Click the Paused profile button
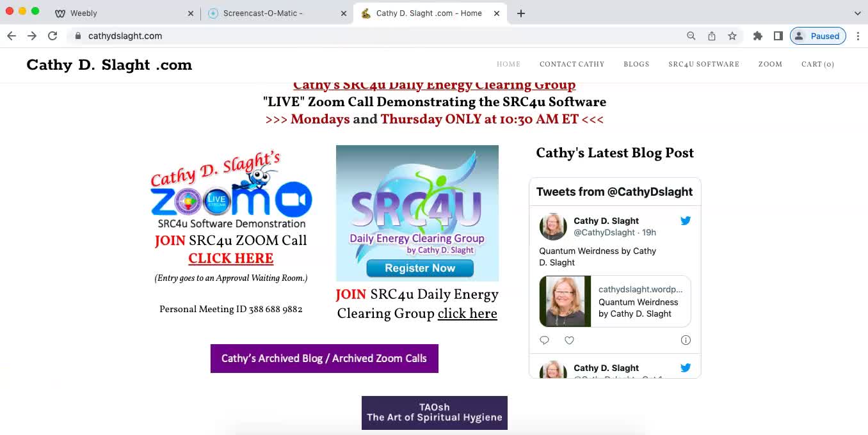 [x=818, y=36]
